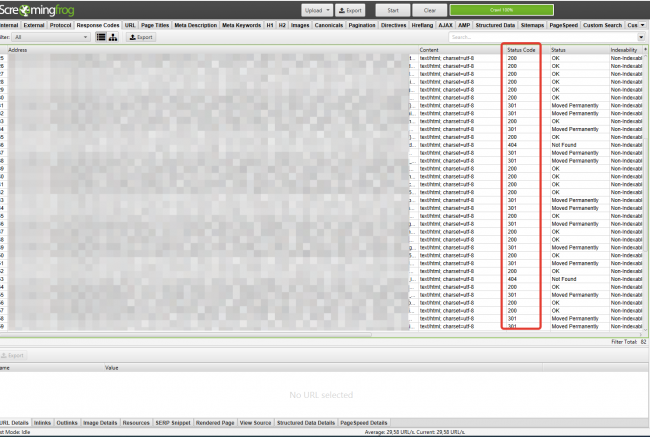
Task: Switch to list view icon
Action: [x=101, y=37]
